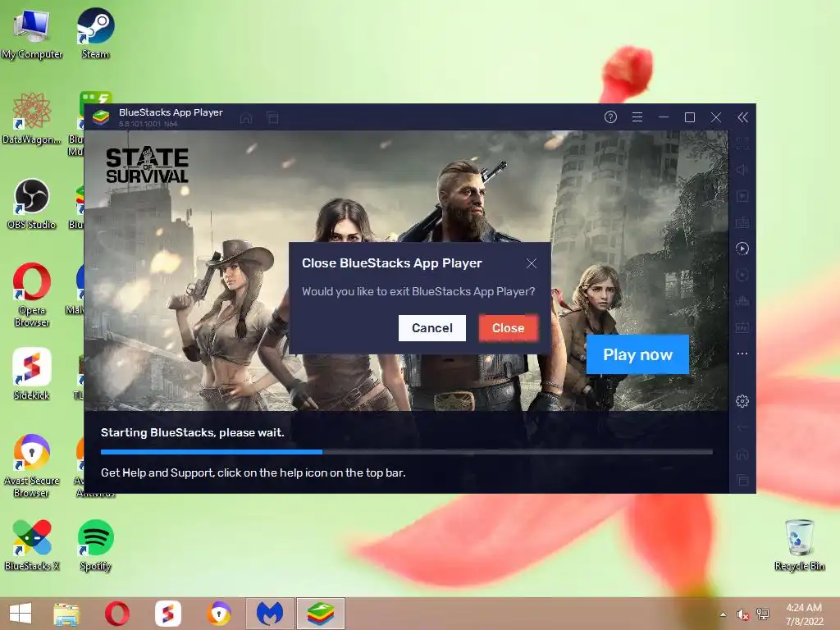Open the BlueStacks help icon
Screen dimensions: 840x630
click(x=610, y=116)
